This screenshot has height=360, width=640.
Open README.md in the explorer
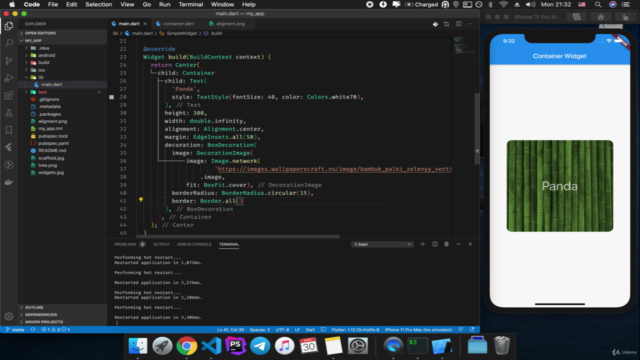[x=52, y=151]
